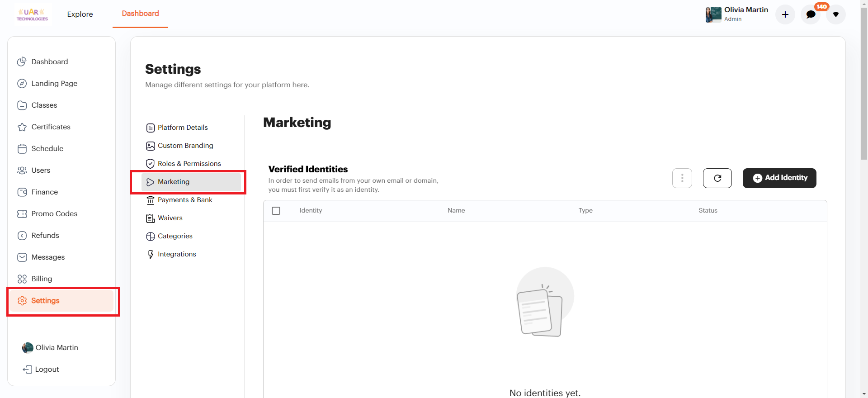Click the Payments & Bank building icon
Screen dimensions: 868x398
151,200
